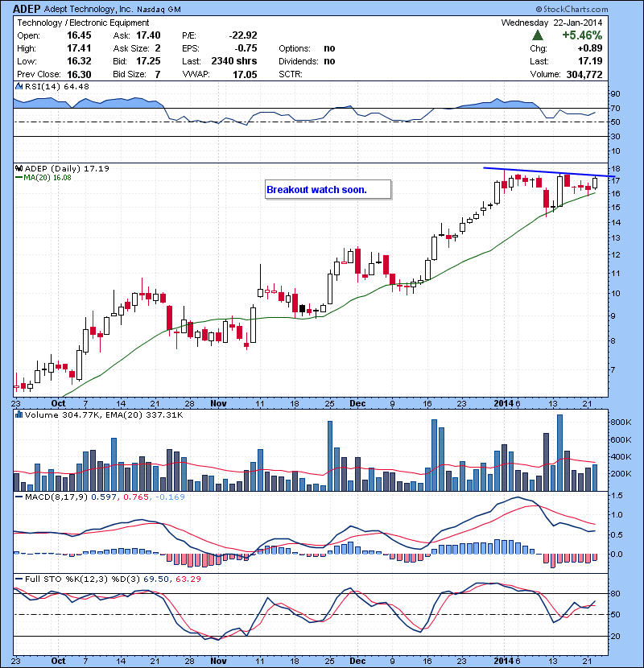Viewport: 644px width, 668px height.
Task: Click the Last trade size 2340 shrs
Action: 234,61
